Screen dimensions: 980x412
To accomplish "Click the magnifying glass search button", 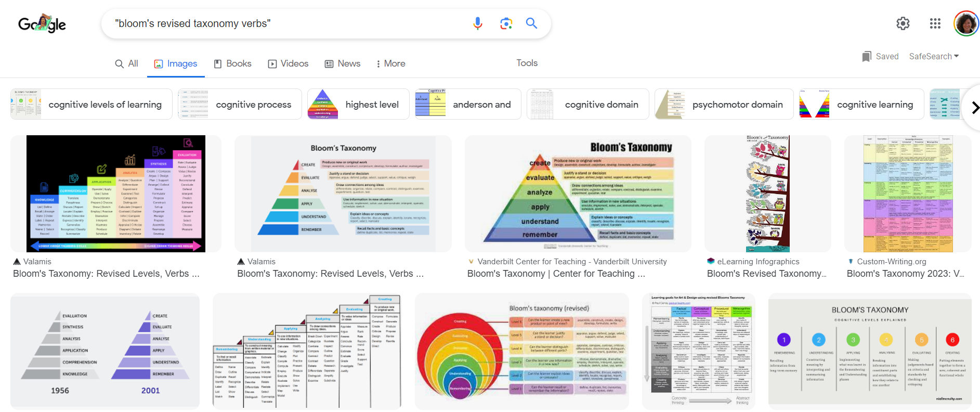I will click(531, 23).
